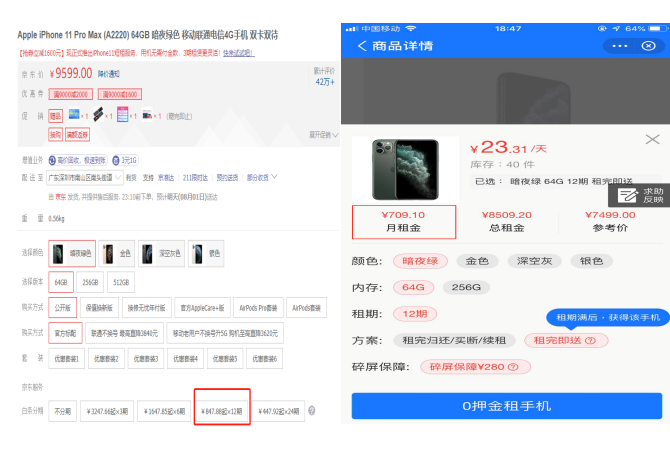Viewport: 670px width, 462px height.
Task: Choose 优惠套装3 bundle
Action: click(146, 359)
